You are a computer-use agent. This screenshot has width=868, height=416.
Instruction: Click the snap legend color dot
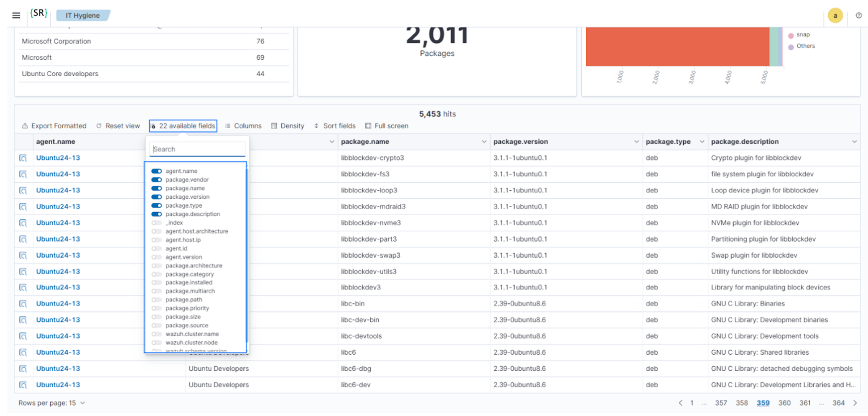(x=791, y=35)
